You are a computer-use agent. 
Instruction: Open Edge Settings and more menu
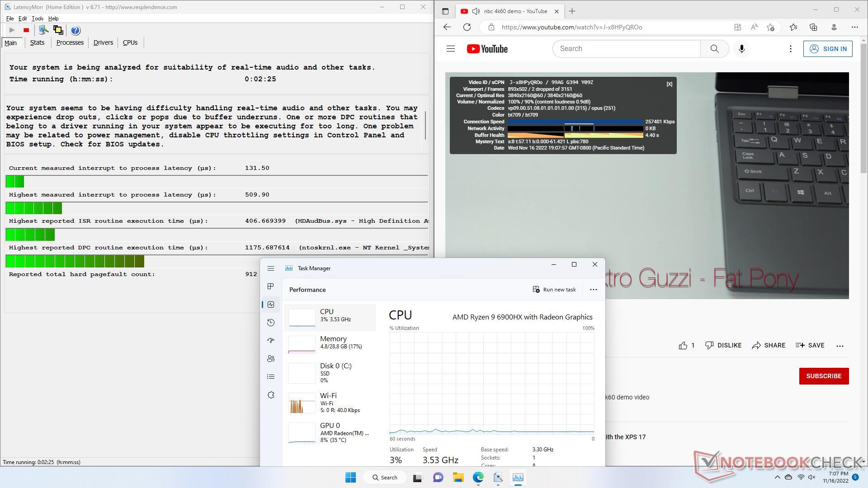point(854,27)
